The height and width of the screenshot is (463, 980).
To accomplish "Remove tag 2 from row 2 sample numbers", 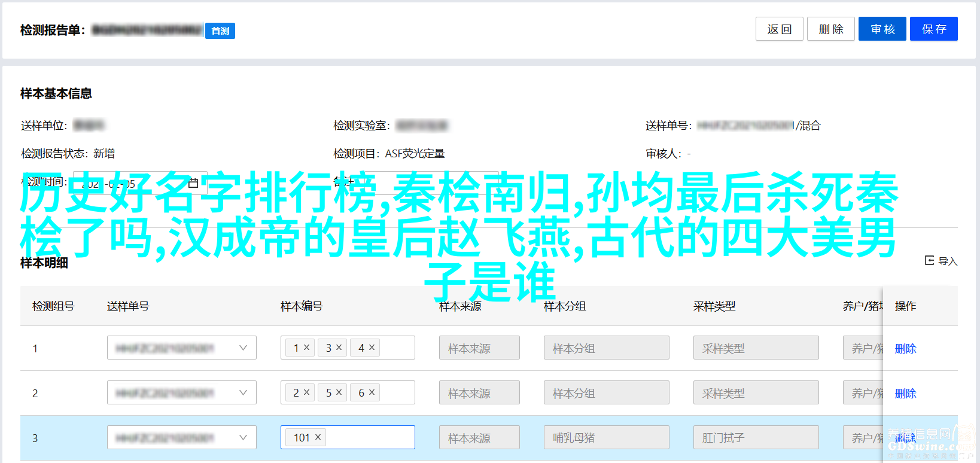I will tap(306, 392).
